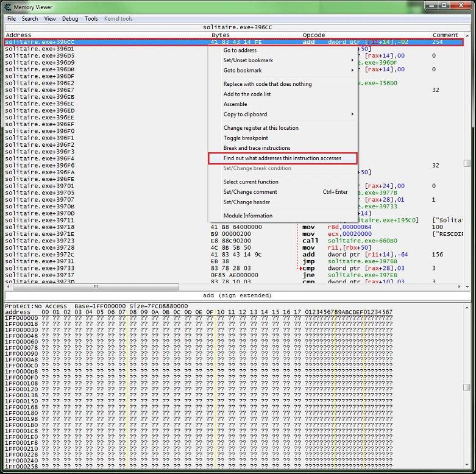Image resolution: width=476 pixels, height=474 pixels.
Task: Select row solitaire.exe+39737
Action: [234, 275]
